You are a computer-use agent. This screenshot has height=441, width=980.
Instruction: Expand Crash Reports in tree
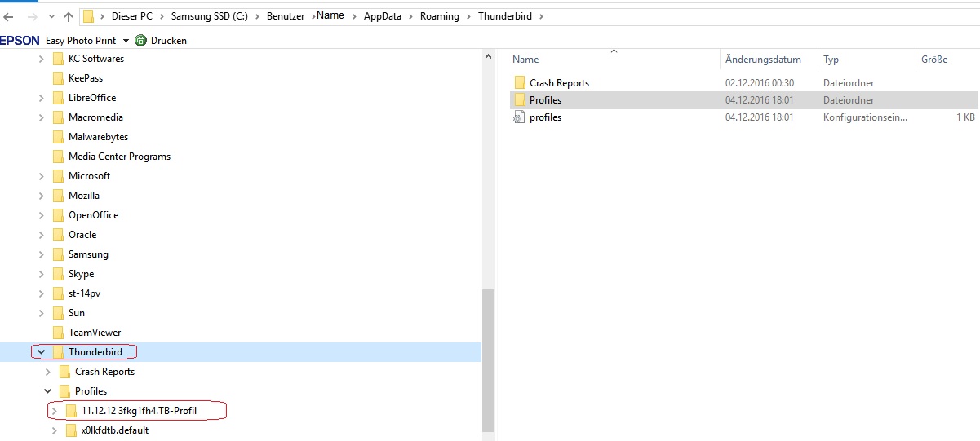[x=48, y=372]
